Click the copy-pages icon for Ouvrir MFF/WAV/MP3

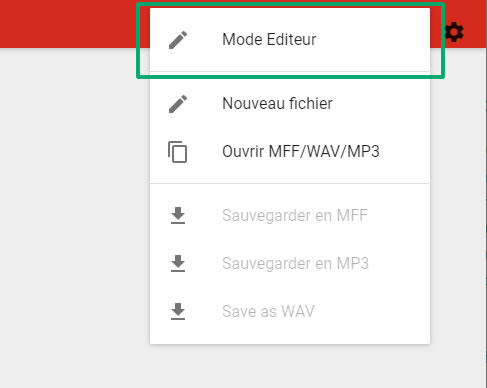177,152
